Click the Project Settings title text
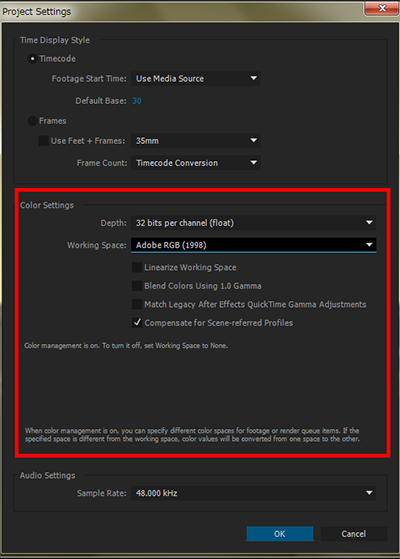 [37, 11]
